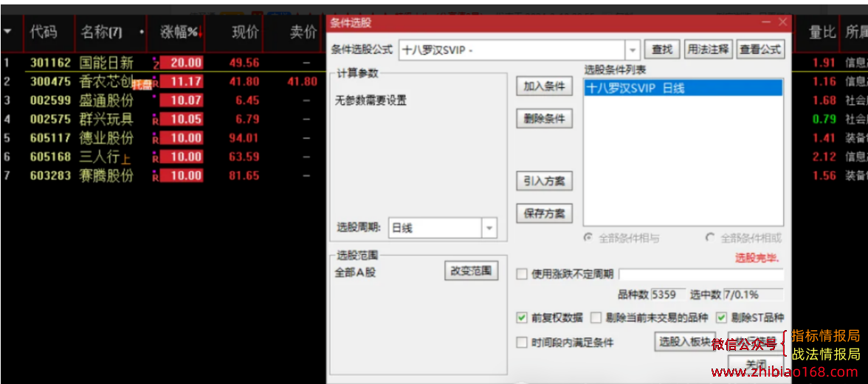The width and height of the screenshot is (868, 384).
Task: Toggle 剔除ST品种 checkbox
Action: tap(721, 318)
